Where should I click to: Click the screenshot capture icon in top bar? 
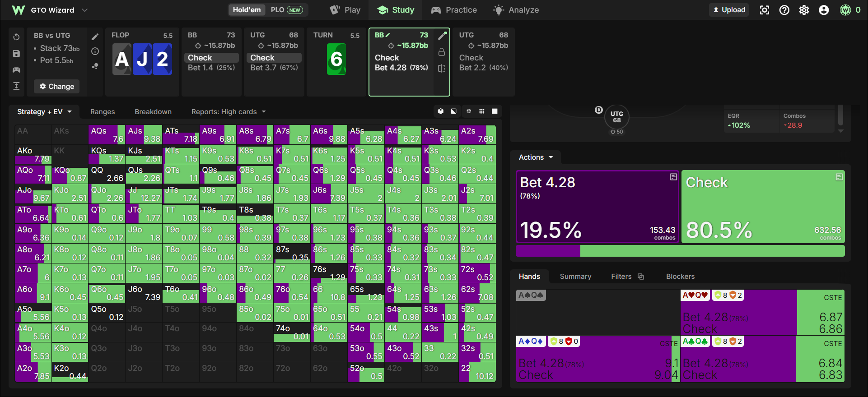click(764, 10)
